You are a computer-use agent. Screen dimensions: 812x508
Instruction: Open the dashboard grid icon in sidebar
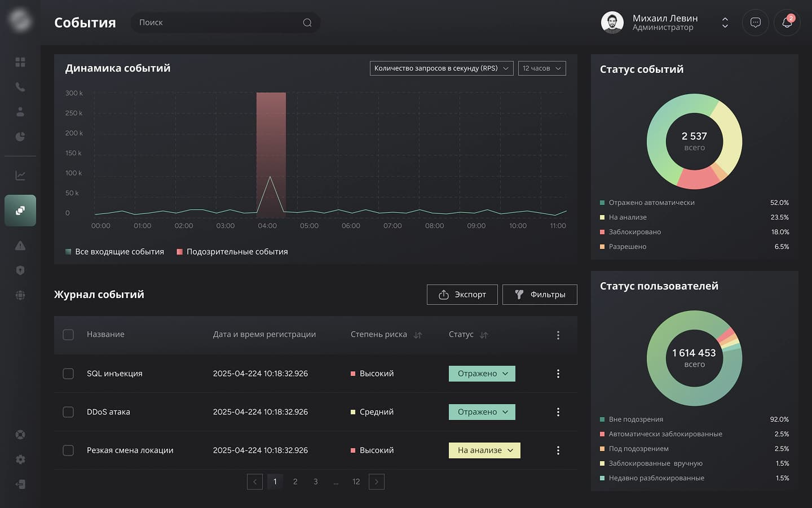[x=20, y=62]
